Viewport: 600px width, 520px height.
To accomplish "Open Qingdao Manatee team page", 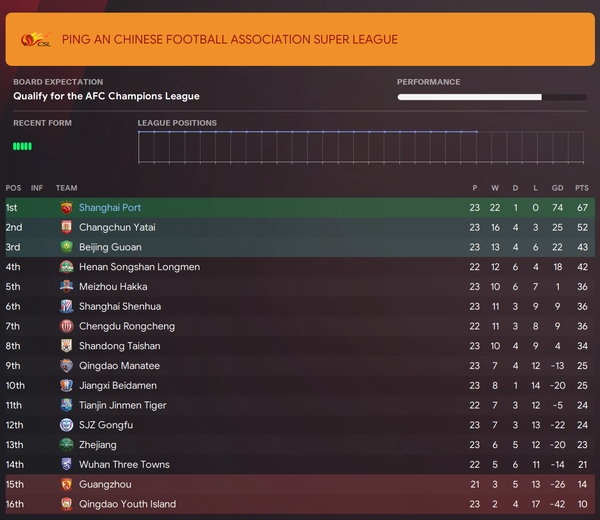I will pyautogui.click(x=119, y=366).
